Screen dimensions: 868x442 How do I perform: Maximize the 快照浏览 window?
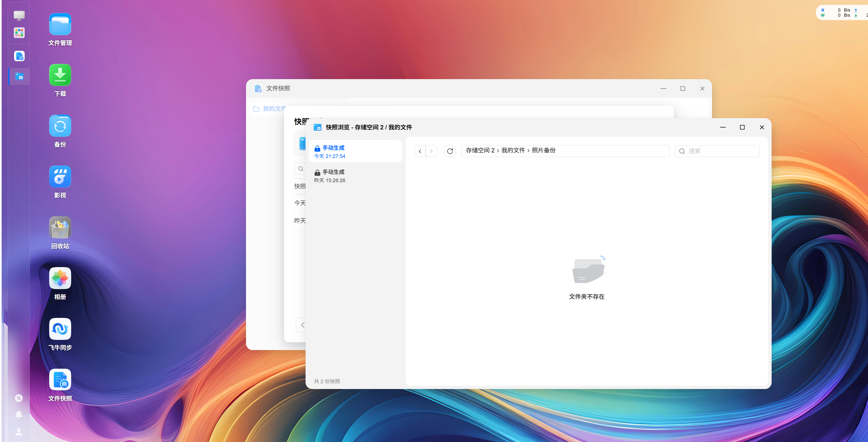click(742, 127)
